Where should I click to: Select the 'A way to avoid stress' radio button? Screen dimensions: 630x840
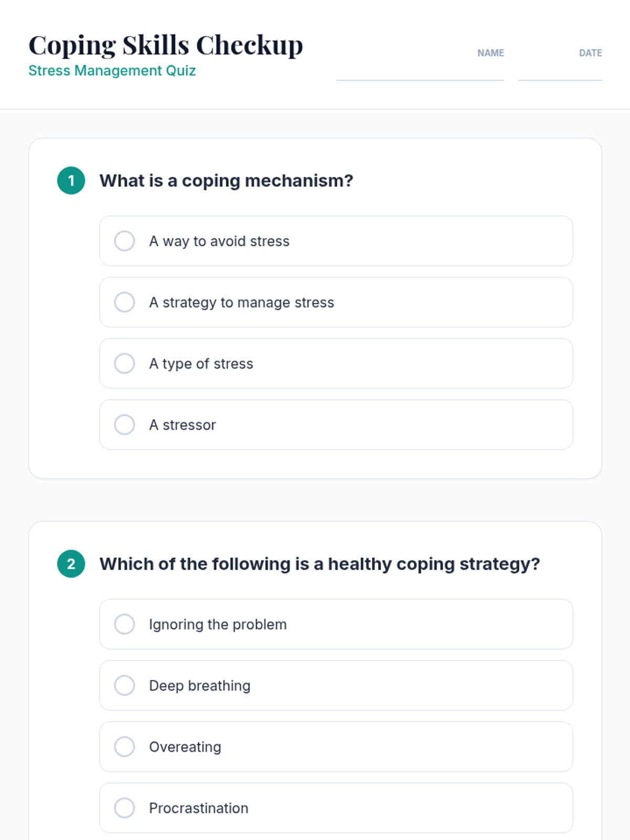pos(124,241)
